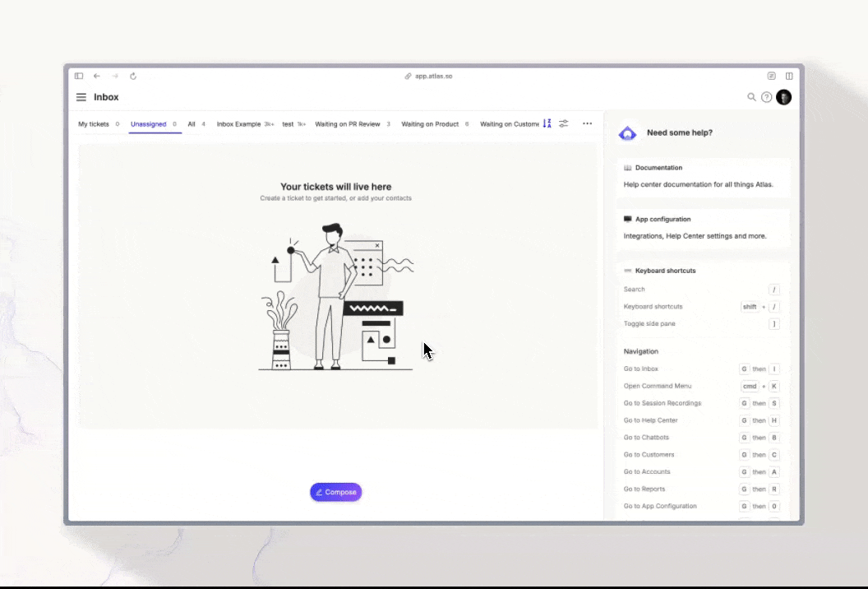Open the Documentation help card
The image size is (868, 589).
coord(703,177)
